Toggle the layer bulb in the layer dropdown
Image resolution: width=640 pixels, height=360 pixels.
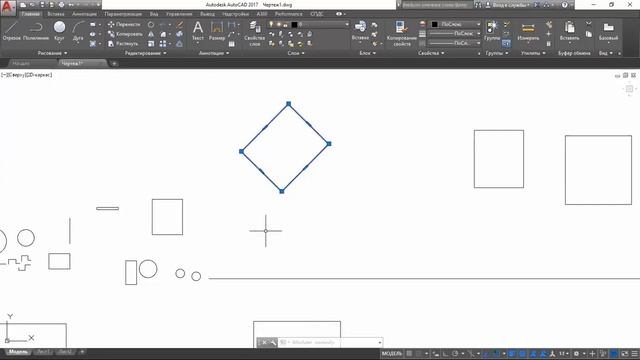pyautogui.click(x=271, y=24)
